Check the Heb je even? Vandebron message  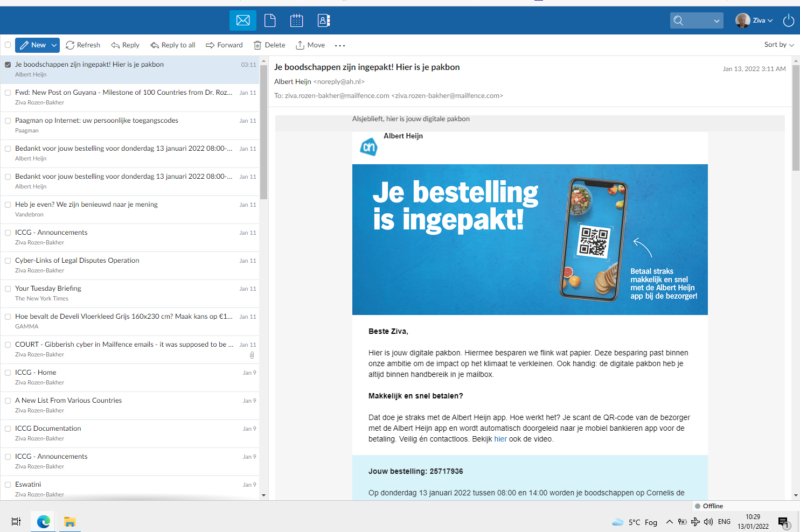tap(8, 205)
